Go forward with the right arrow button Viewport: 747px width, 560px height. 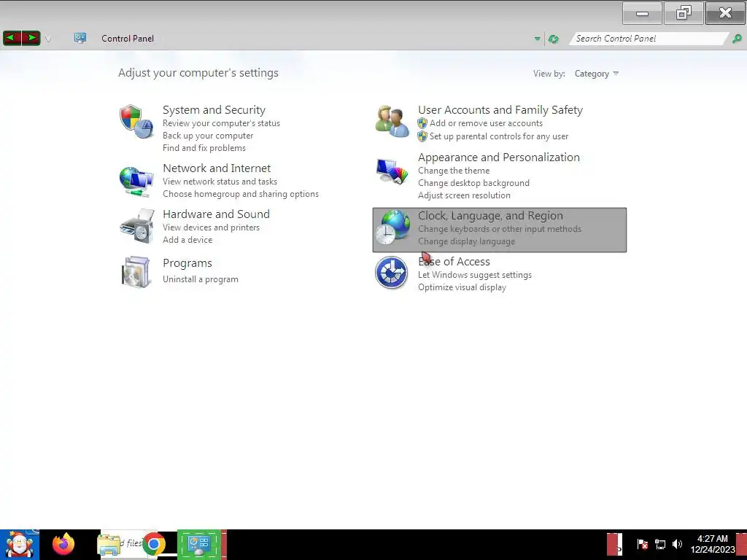(31, 38)
